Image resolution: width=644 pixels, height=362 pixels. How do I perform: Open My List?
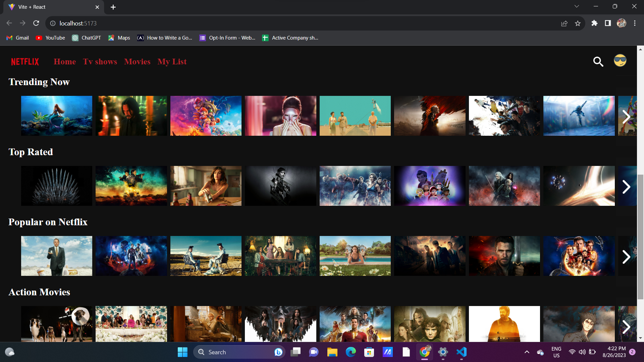[172, 62]
